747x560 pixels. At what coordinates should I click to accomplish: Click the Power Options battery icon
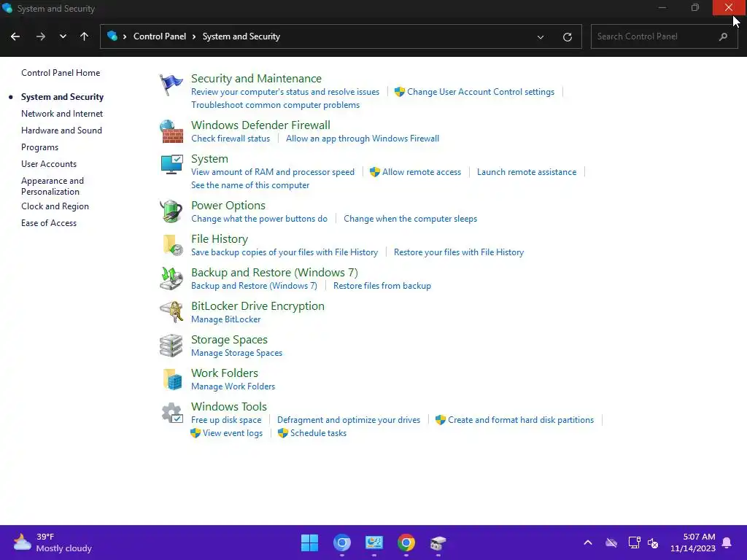tap(171, 211)
